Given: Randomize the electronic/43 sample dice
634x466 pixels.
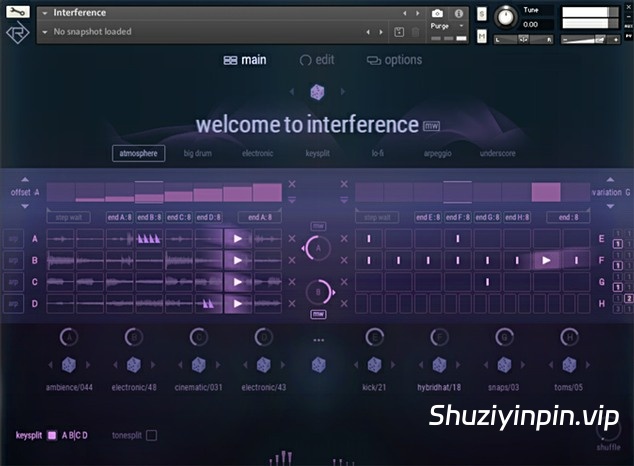Looking at the screenshot, I should 264,365.
